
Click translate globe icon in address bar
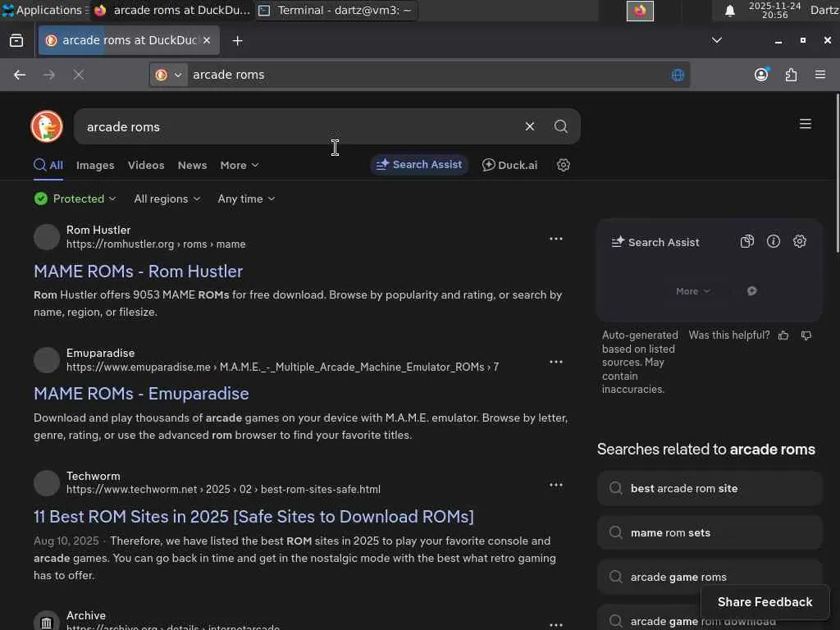(678, 75)
